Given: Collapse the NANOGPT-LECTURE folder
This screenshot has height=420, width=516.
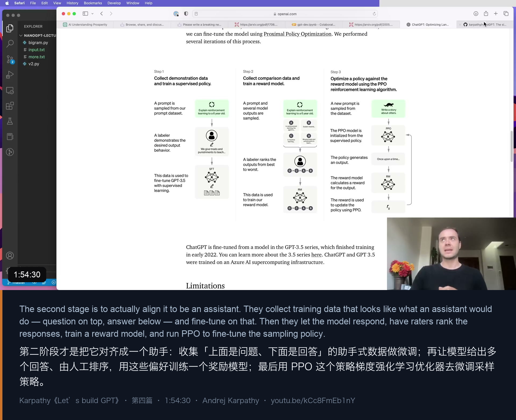Looking at the screenshot, I should pyautogui.click(x=38, y=35).
